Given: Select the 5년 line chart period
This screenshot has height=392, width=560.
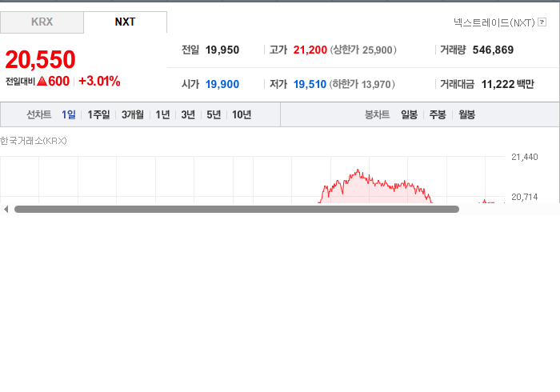Looking at the screenshot, I should pos(214,114).
